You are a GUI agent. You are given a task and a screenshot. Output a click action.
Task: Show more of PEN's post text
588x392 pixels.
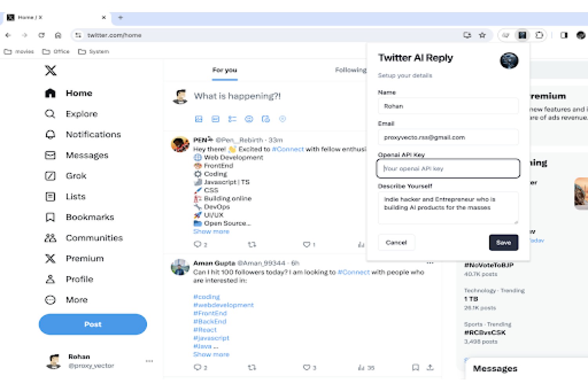211,232
